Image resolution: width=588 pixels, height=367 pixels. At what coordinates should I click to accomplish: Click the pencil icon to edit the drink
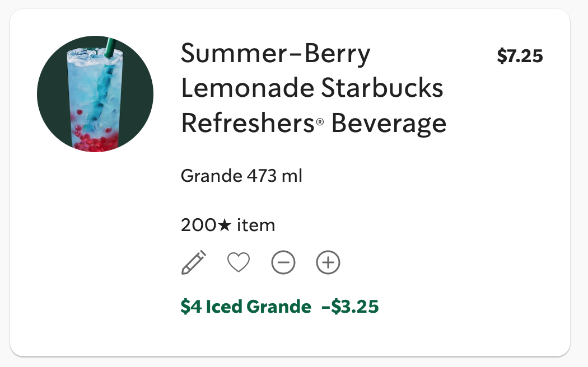pyautogui.click(x=194, y=262)
